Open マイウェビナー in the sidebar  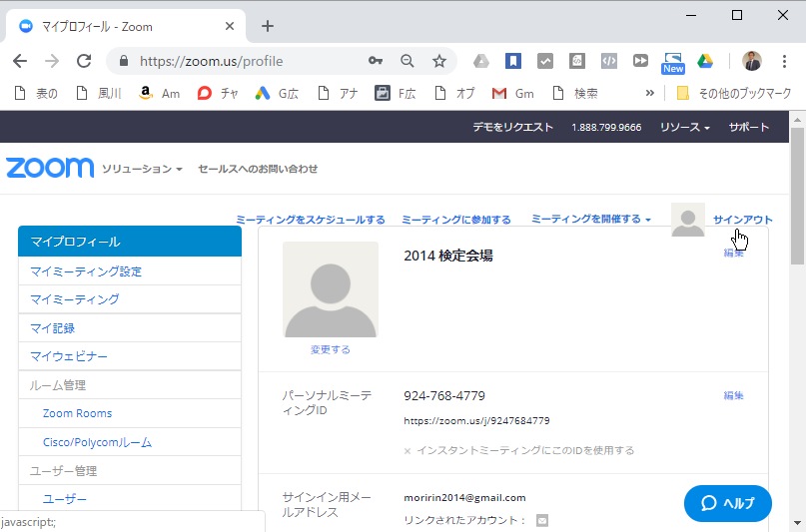[130, 356]
